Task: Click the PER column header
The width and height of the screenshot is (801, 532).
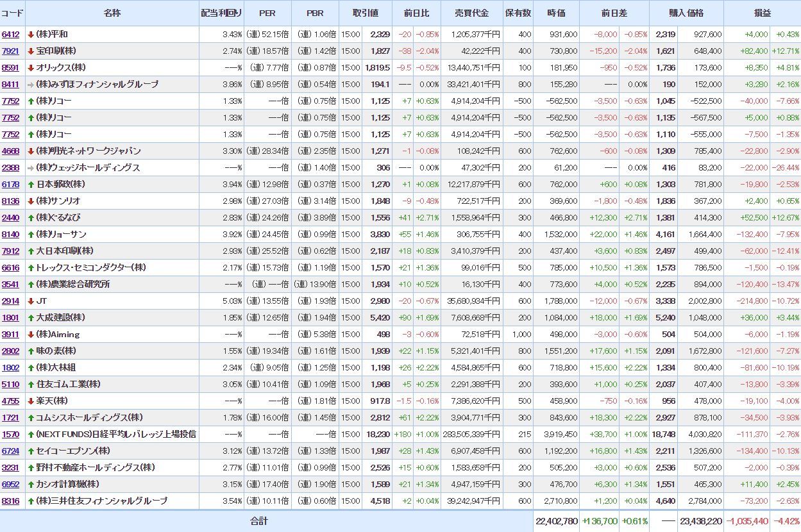Action: [x=267, y=13]
